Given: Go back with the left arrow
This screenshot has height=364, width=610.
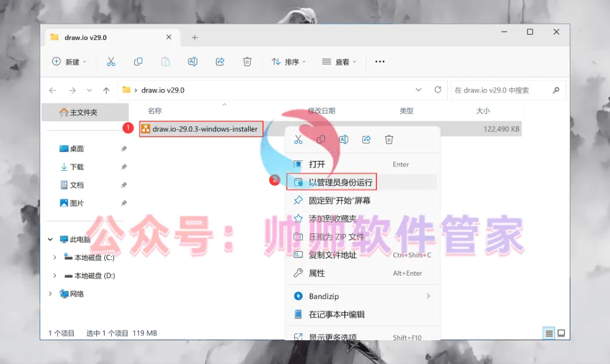Looking at the screenshot, I should tap(52, 90).
